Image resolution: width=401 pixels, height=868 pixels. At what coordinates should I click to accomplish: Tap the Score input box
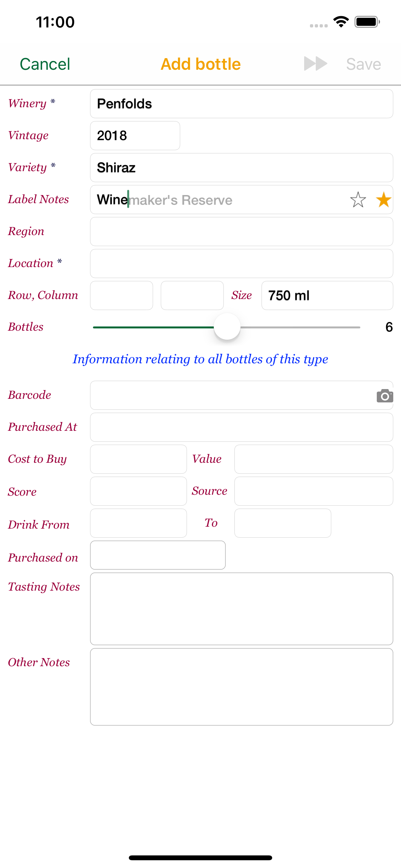(138, 491)
